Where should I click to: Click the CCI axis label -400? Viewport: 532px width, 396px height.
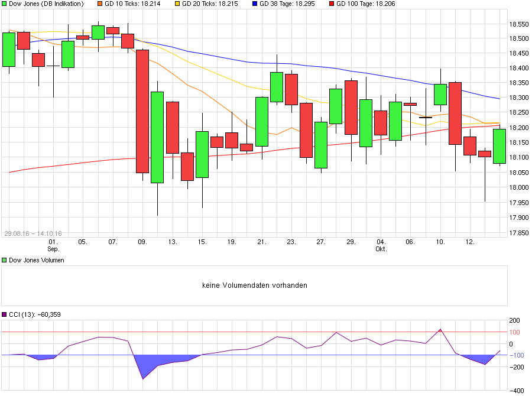[517, 391]
